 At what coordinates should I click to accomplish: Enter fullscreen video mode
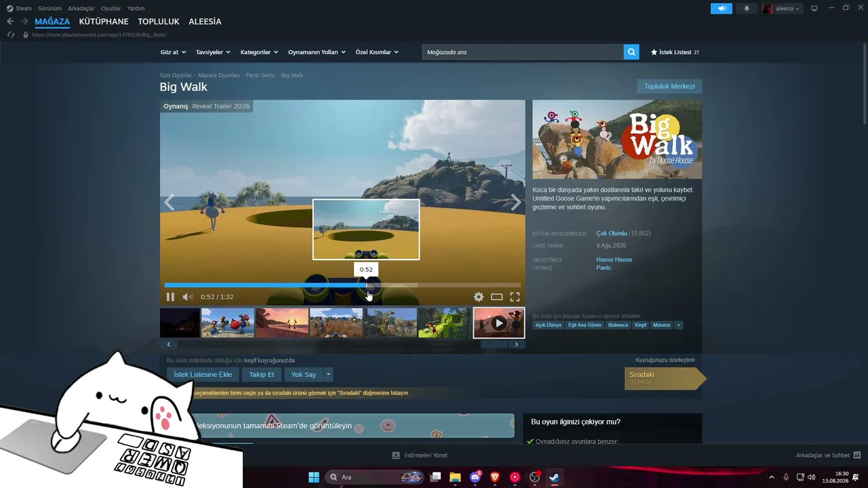tap(515, 297)
